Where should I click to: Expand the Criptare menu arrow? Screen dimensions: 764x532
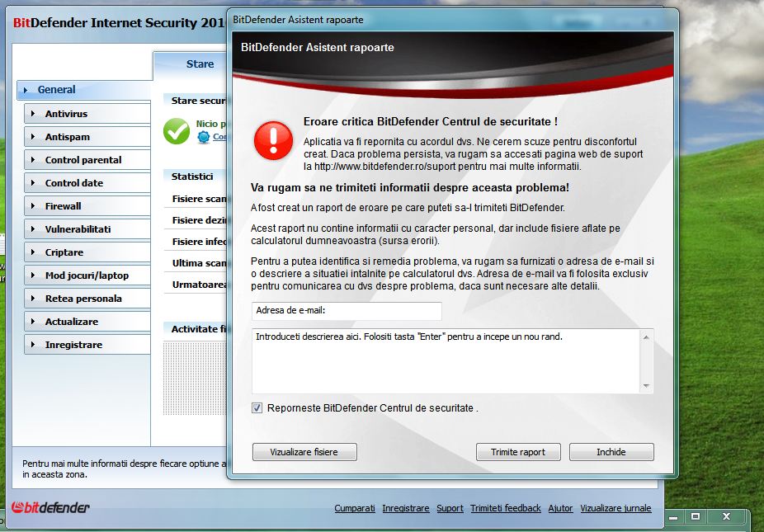click(x=33, y=252)
